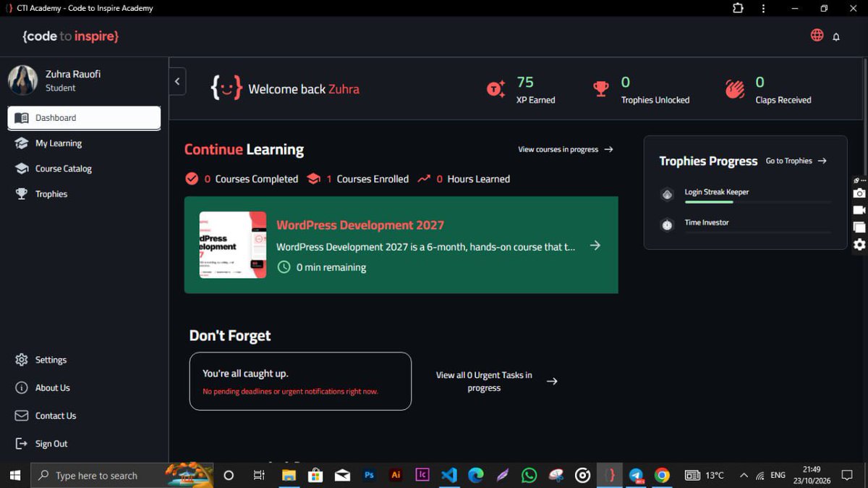Click Login Streak Keeper badge icon

[667, 194]
